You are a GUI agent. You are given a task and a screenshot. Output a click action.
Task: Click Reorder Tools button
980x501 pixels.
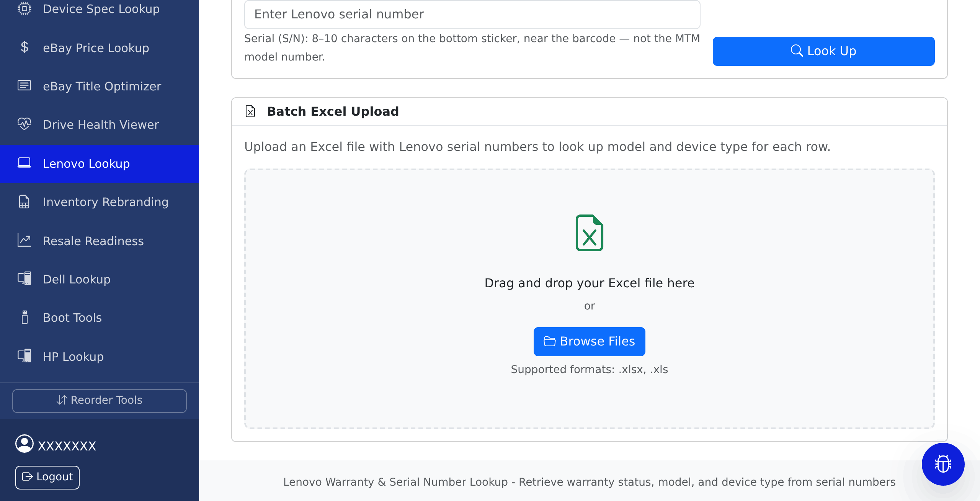click(100, 401)
